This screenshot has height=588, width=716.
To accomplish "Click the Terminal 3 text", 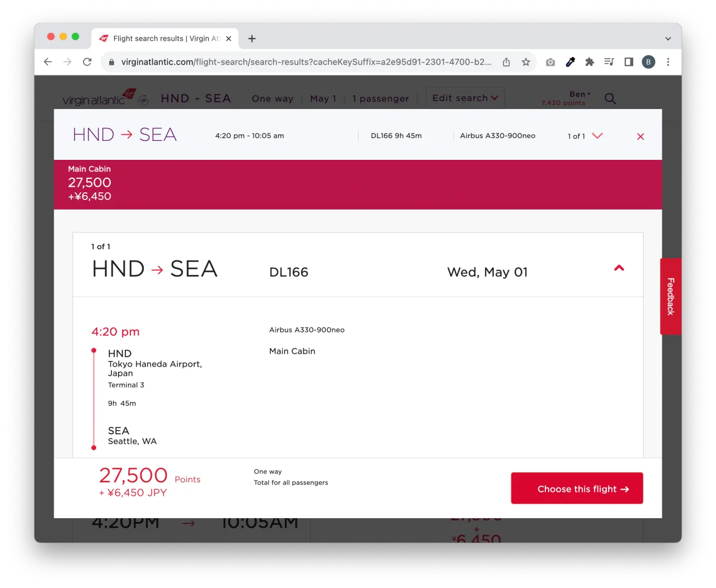I will (x=126, y=385).
